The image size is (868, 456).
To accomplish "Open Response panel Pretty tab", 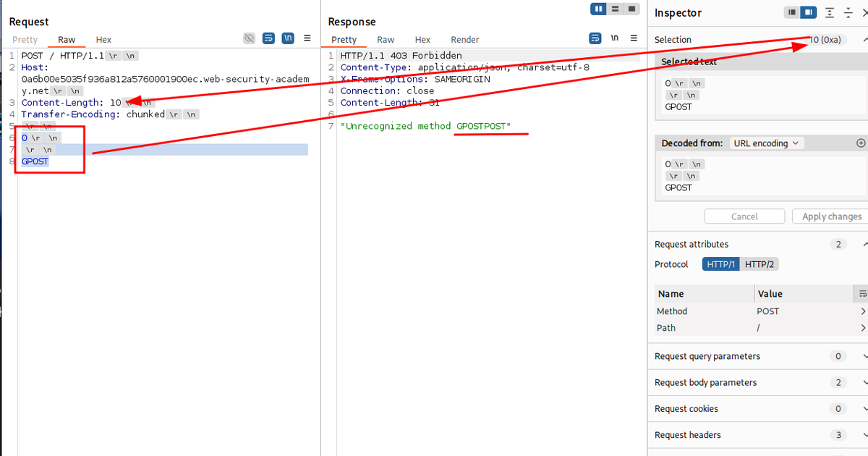I will (344, 40).
